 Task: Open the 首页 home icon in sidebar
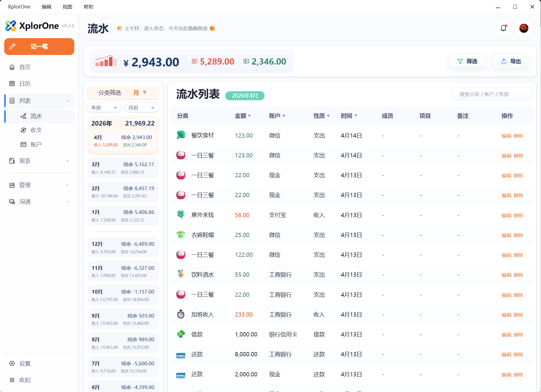(12, 67)
